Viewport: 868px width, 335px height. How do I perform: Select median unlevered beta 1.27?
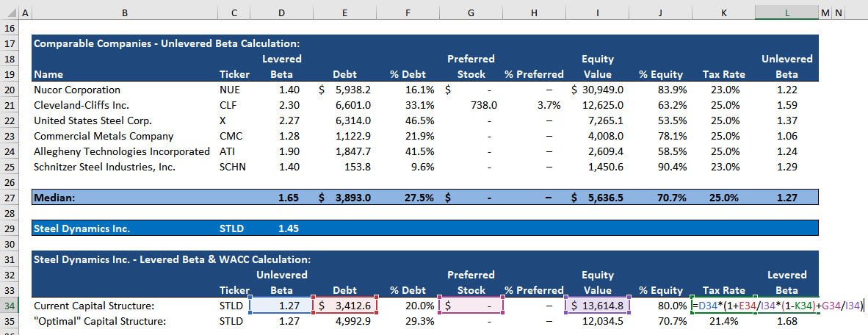click(x=787, y=197)
